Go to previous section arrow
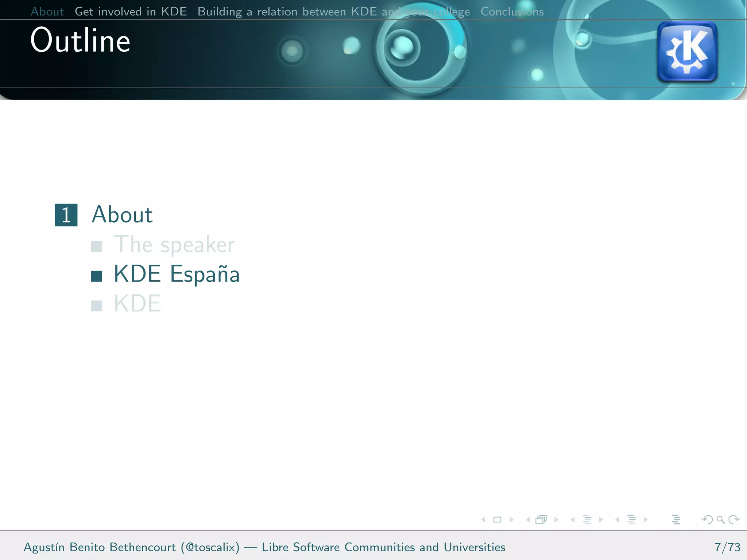The width and height of the screenshot is (747, 560). coord(617,520)
